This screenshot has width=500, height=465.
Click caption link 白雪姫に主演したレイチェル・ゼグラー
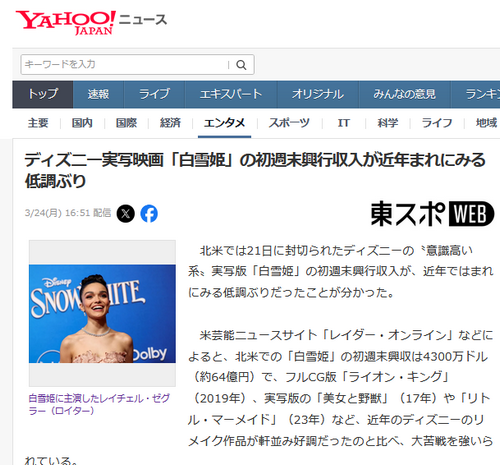99,404
